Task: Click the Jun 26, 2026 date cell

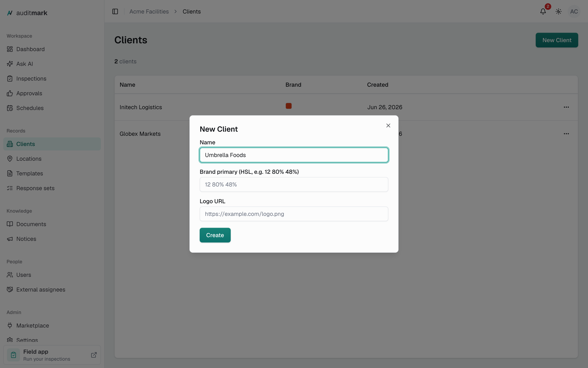Action: [x=385, y=107]
